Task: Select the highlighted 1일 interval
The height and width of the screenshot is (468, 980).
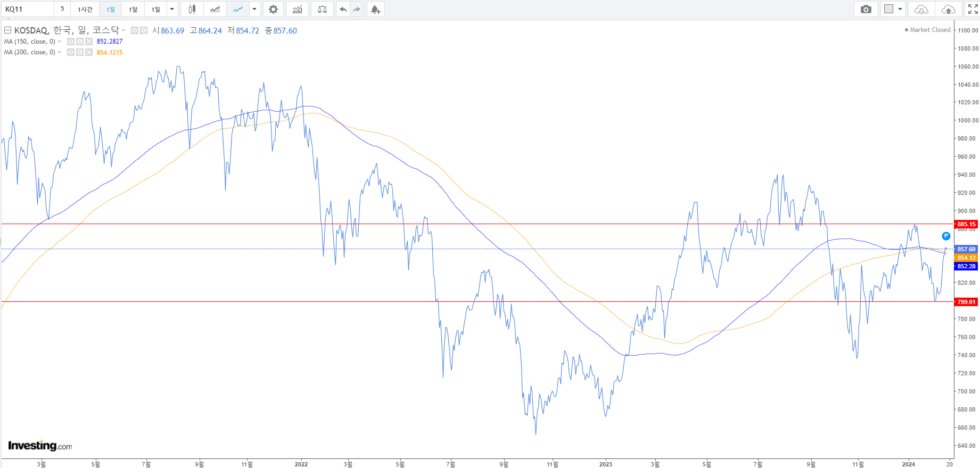Action: coord(111,9)
